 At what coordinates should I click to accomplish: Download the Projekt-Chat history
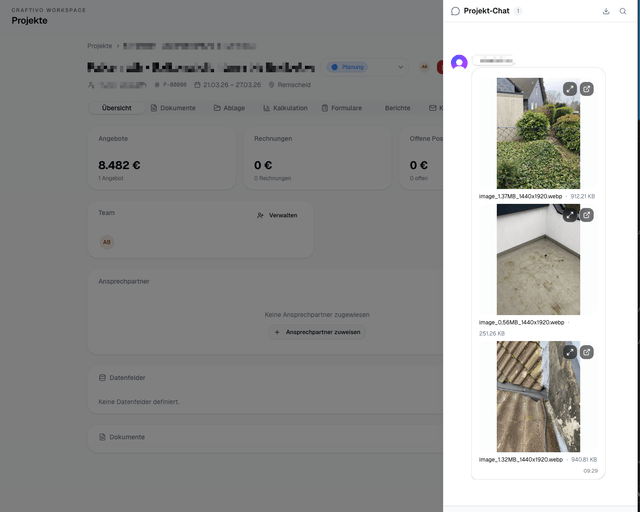606,11
